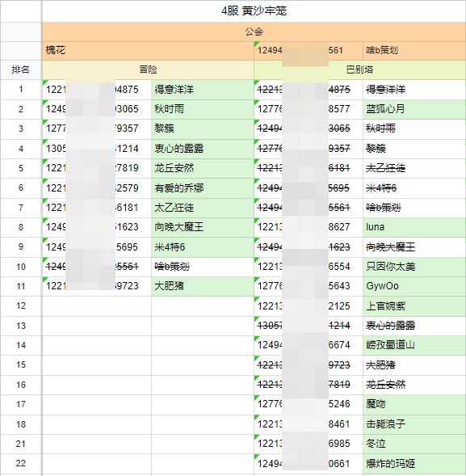Select the GywOo name cell
Screen dimensions: 466x476
pos(414,286)
